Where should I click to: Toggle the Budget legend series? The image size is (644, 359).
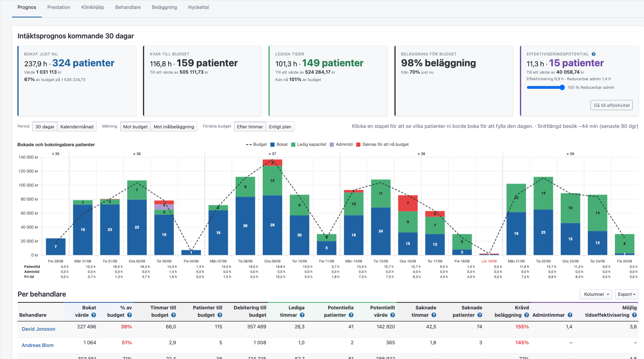click(x=257, y=145)
